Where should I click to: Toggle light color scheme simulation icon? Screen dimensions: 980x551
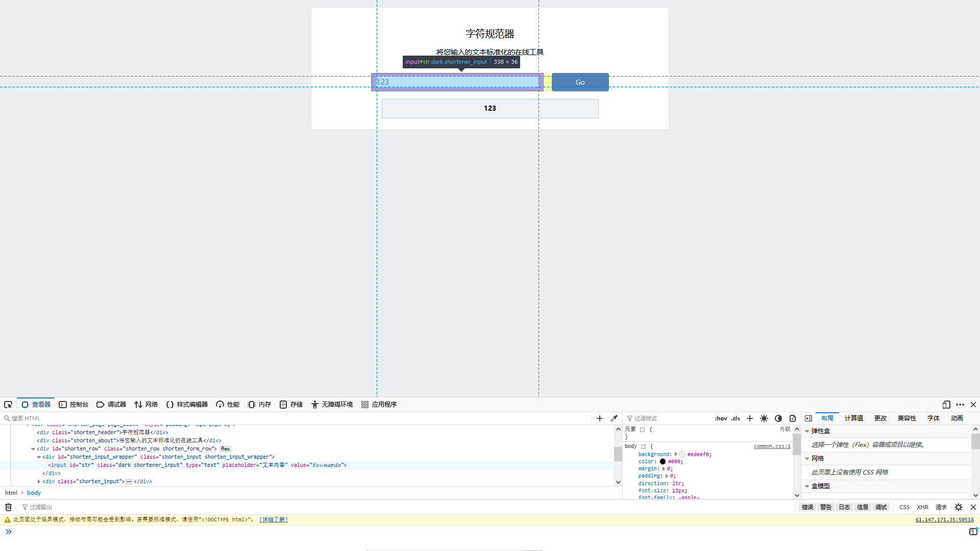[x=764, y=418]
